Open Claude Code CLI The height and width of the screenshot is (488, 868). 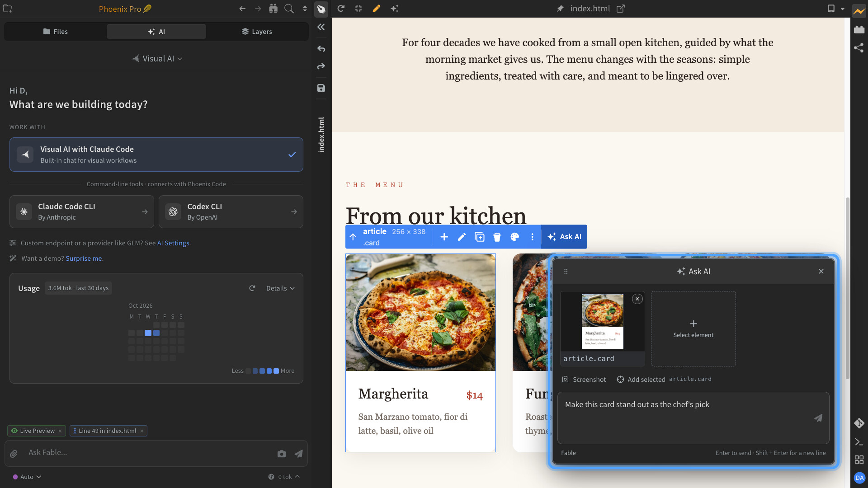coord(82,211)
